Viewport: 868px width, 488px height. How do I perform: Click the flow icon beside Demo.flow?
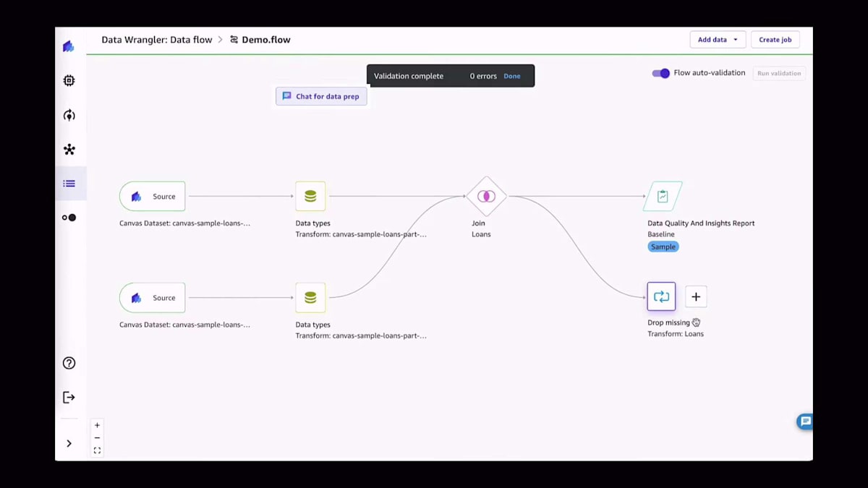[x=234, y=40]
